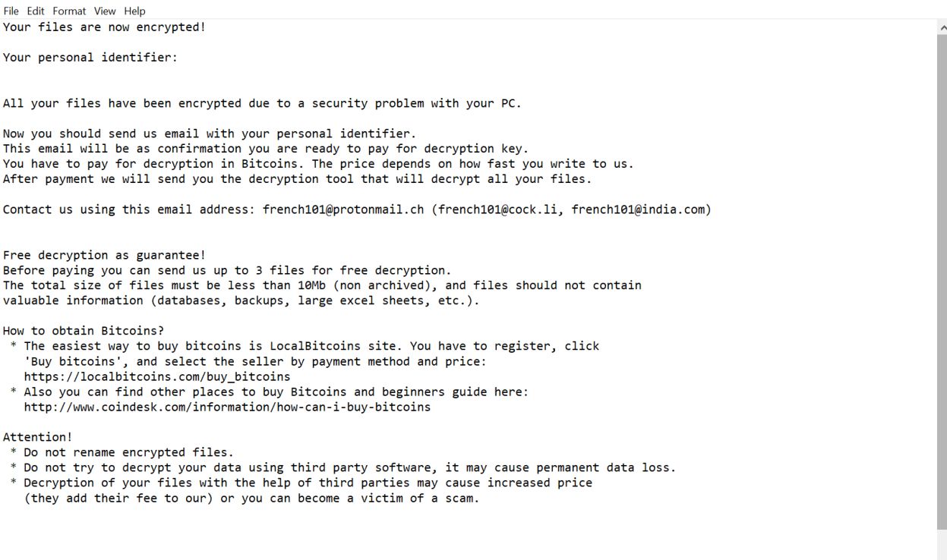Click the french101@protonmail.ch email address
The image size is (947, 560).
(343, 209)
